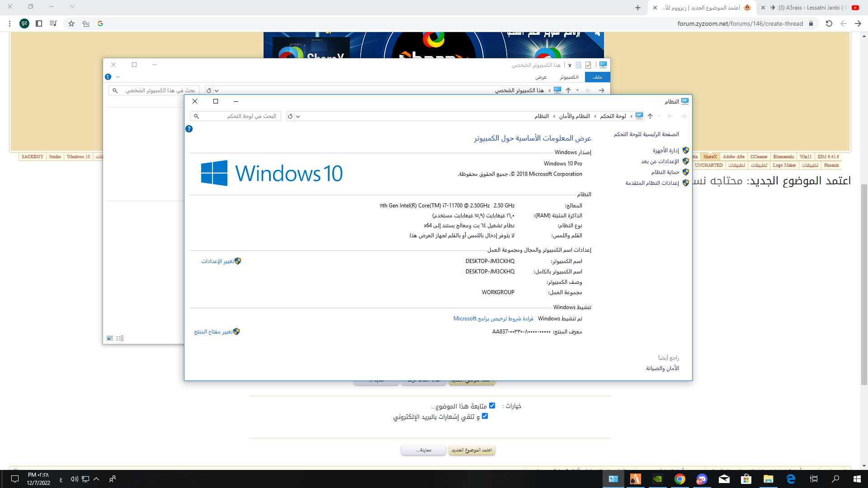Select النظام والأمان breadcrumb
The height and width of the screenshot is (488, 868).
pos(574,116)
